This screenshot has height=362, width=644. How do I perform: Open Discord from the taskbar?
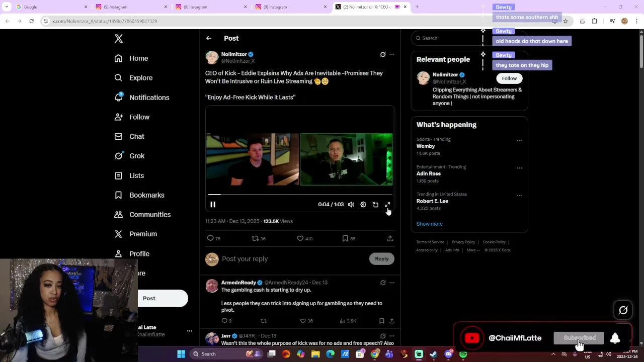click(x=448, y=354)
